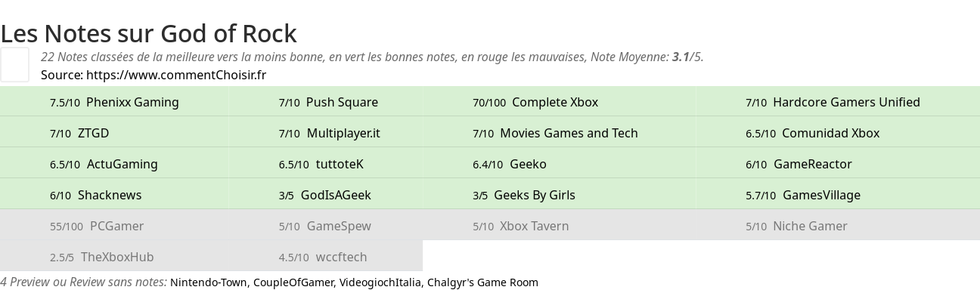Open the Geeko 6.4/10 review

tap(510, 164)
